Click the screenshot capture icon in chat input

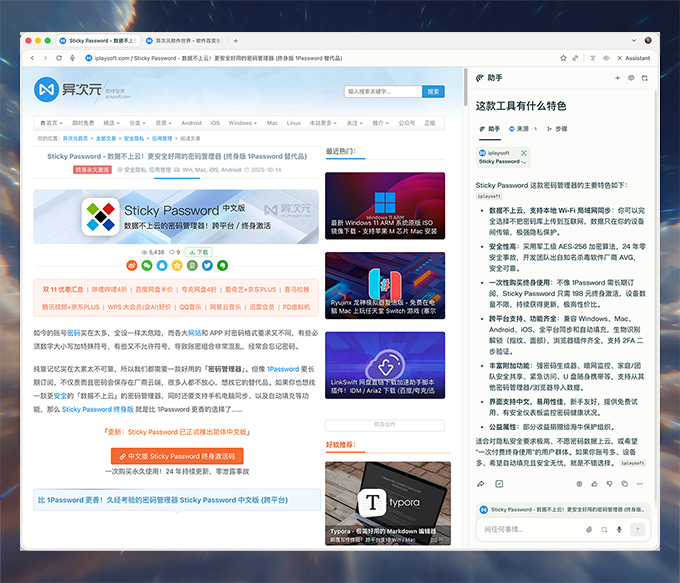pyautogui.click(x=604, y=529)
